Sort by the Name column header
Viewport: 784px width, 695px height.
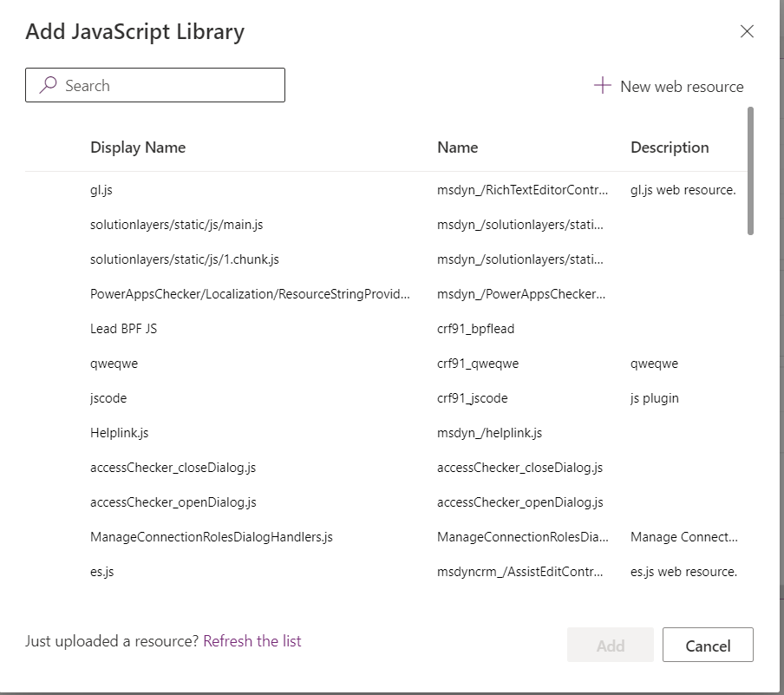[457, 148]
